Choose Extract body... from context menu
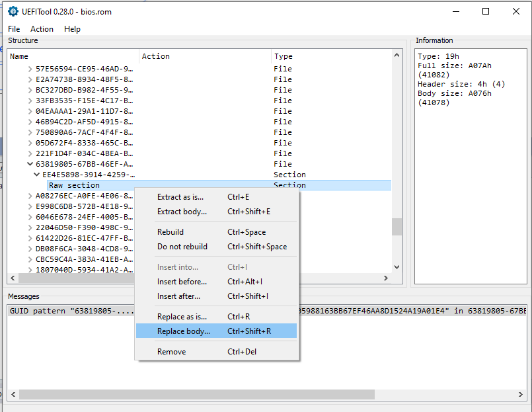The width and height of the screenshot is (532, 412). (x=217, y=212)
